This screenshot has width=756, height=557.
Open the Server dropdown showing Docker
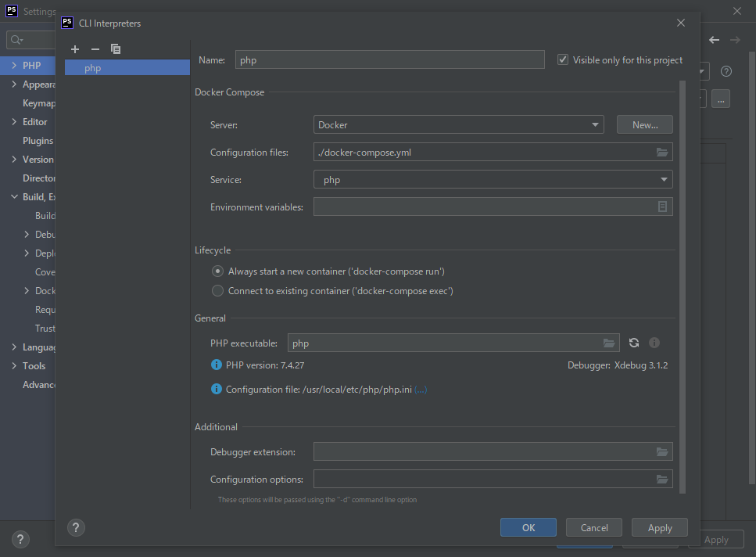click(x=458, y=125)
